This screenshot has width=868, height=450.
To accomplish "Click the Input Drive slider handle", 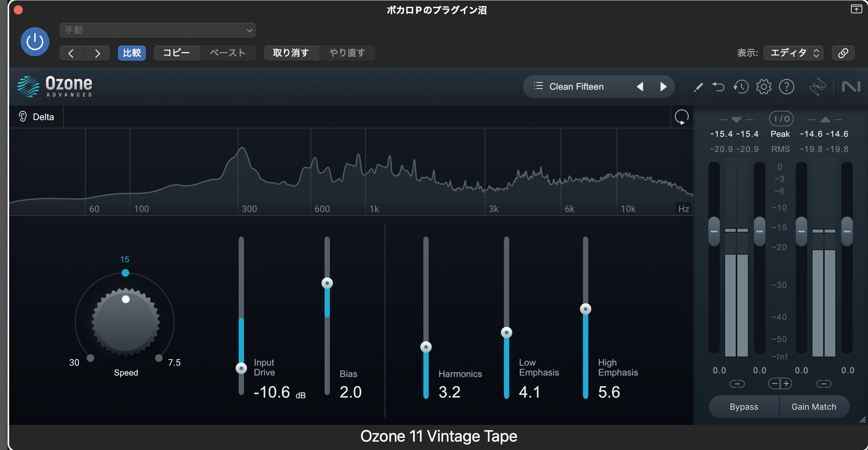I will 241,368.
